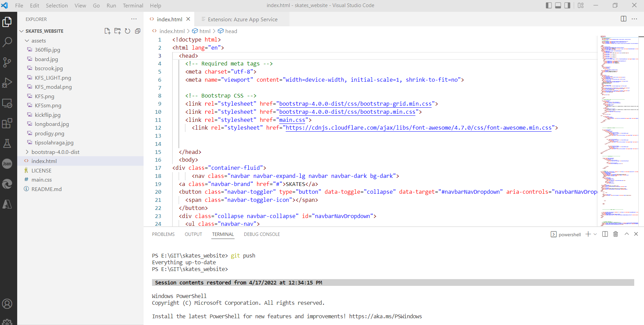Open main.css in the explorer
Screen dimensions: 644x325
tap(80, 180)
